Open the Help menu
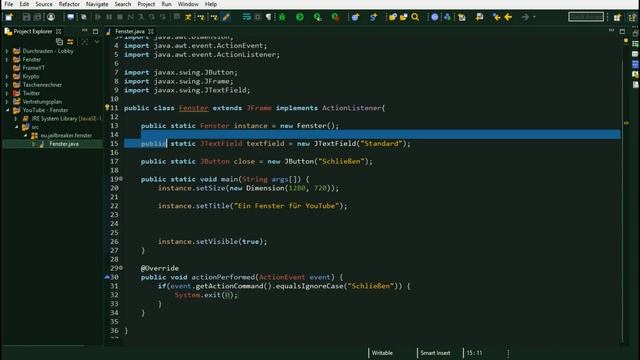 (211, 4)
